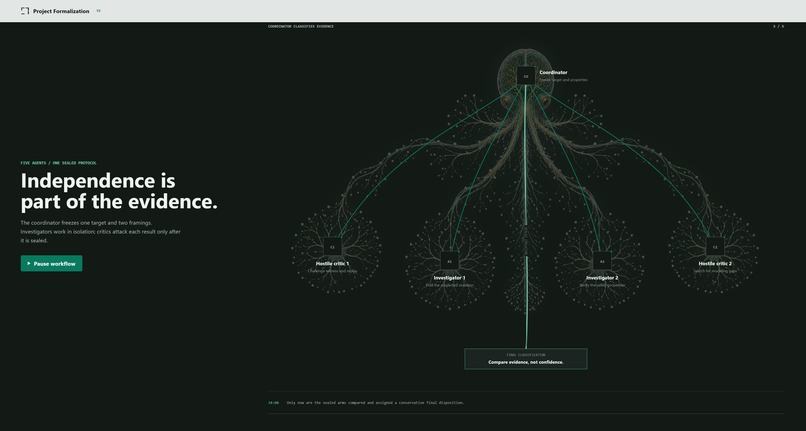The image size is (806, 431).
Task: Select the Hostile critic 2 node box
Action: tap(715, 247)
